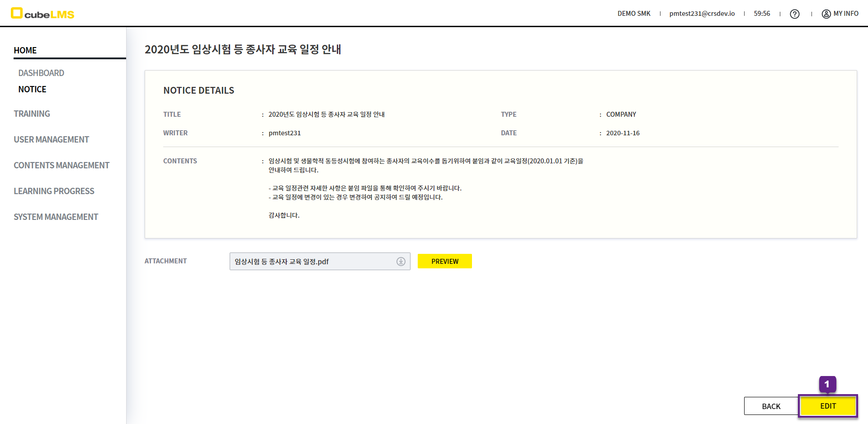Open the NOTICE submenu item
Screen dimensions: 868x424
coord(32,89)
